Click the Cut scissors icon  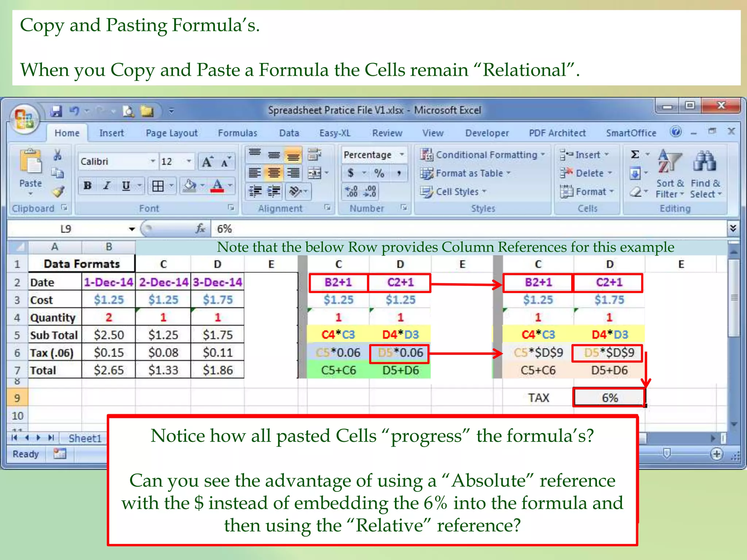point(58,155)
